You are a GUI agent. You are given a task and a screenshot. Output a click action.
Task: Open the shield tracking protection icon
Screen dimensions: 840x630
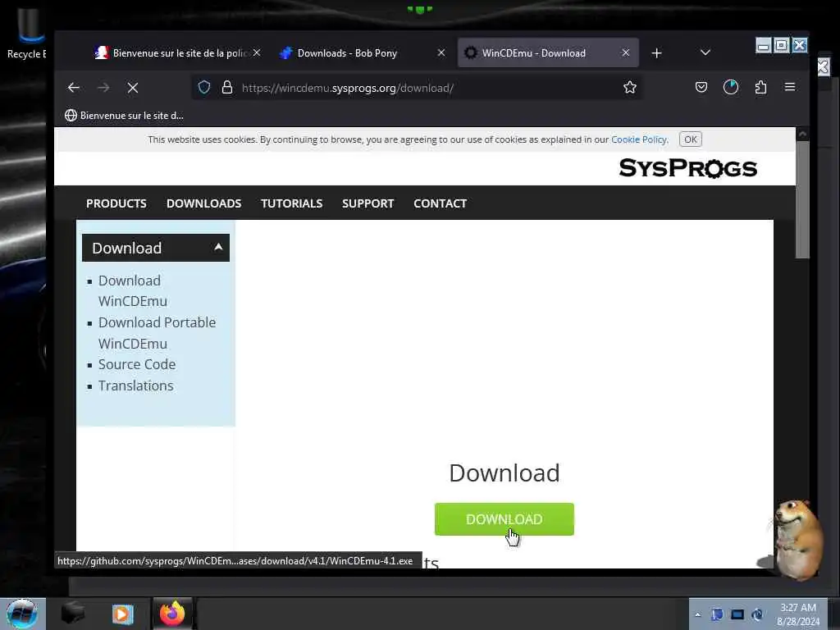[204, 87]
